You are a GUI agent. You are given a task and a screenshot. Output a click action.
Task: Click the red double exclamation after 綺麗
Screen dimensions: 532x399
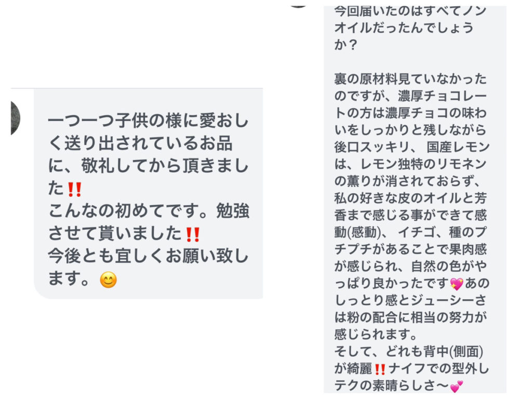(x=380, y=369)
